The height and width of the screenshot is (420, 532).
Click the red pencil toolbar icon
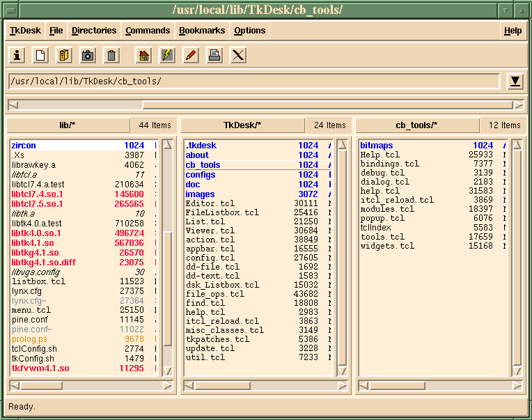coord(190,55)
